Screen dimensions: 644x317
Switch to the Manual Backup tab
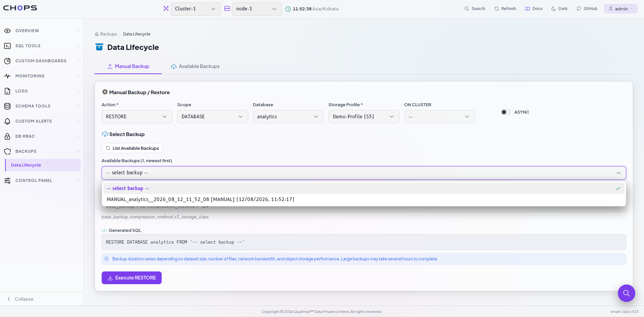click(x=128, y=66)
